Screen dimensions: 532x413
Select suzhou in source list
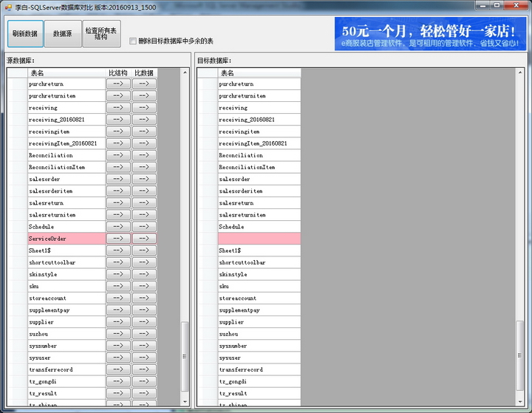click(x=66, y=334)
